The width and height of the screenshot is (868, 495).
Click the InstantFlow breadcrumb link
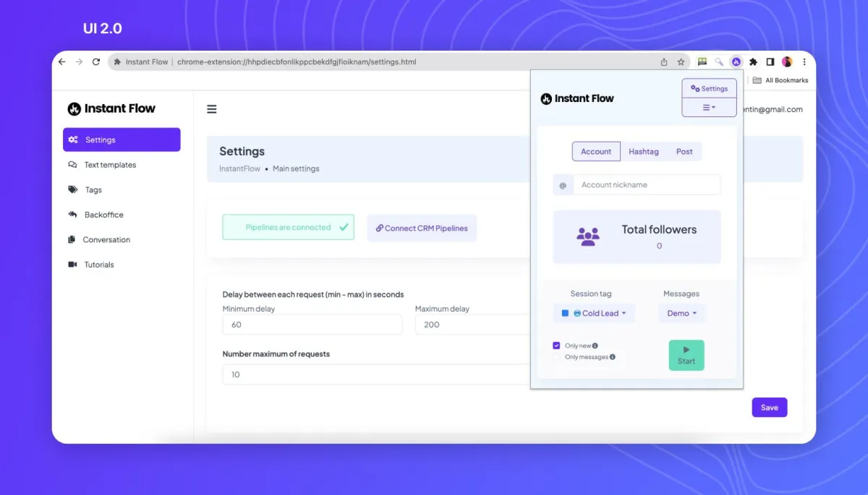[x=239, y=168]
